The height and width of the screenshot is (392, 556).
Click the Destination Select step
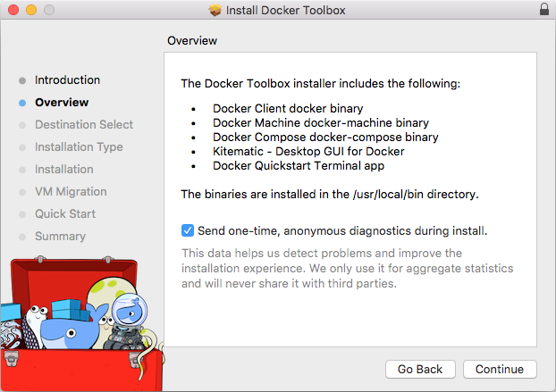(84, 124)
